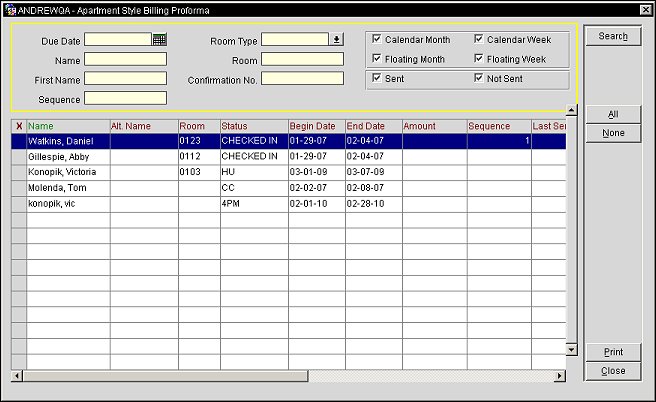
Task: Click the application icon in title bar
Action: pyautogui.click(x=8, y=8)
